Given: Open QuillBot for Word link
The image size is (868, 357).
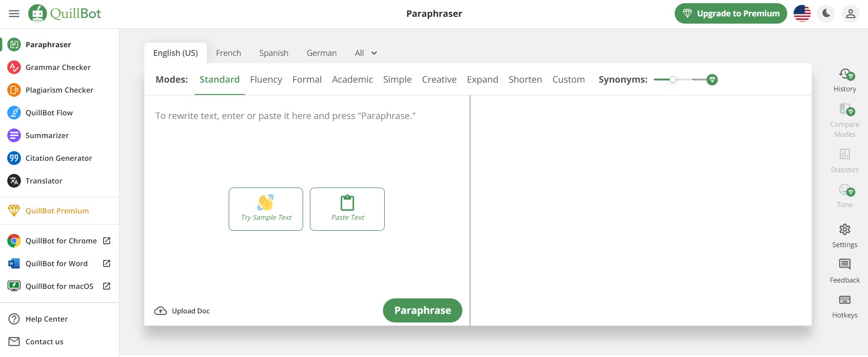Looking at the screenshot, I should [59, 263].
